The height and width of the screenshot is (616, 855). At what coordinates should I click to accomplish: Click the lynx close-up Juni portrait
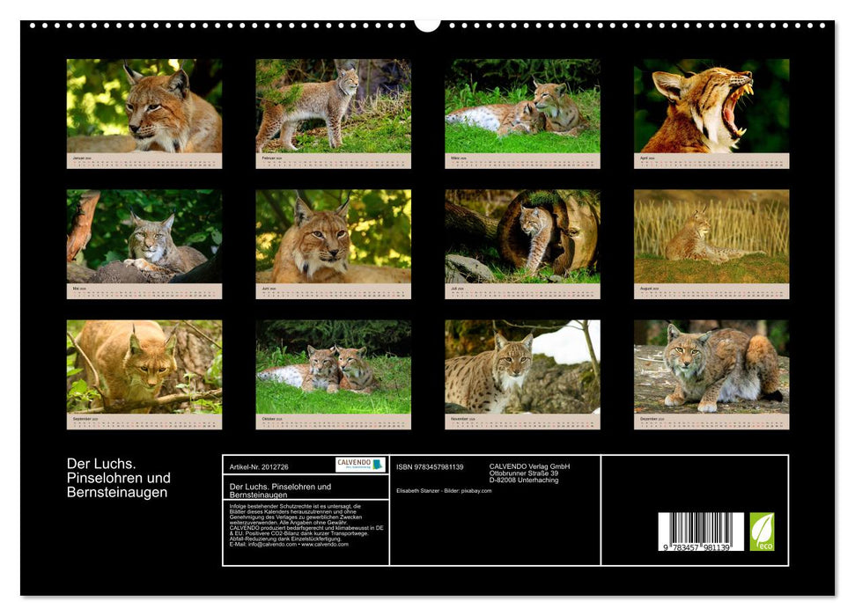(335, 238)
